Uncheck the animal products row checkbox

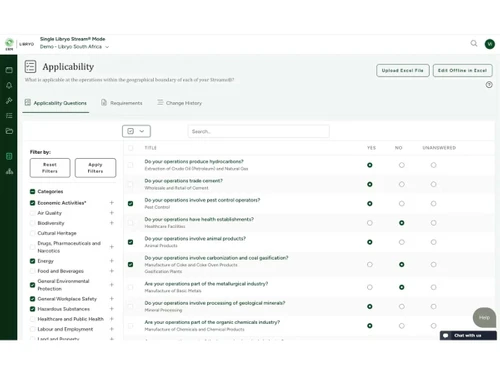coord(130,242)
